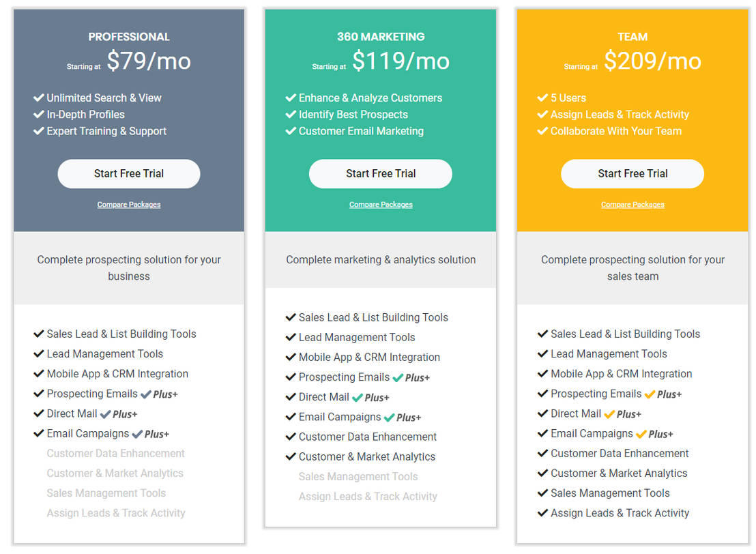Viewport: 756px width, 554px height.
Task: Select the $79/mo Professional price
Action: click(x=149, y=61)
